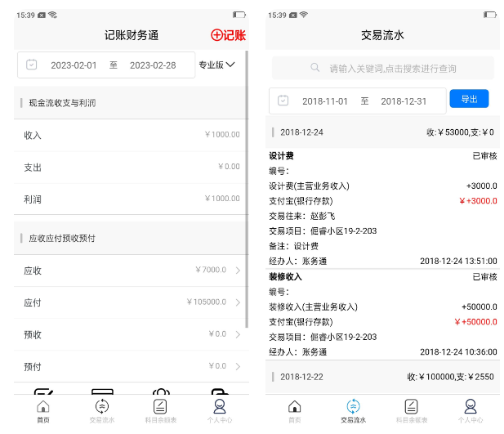Expand the 预收 row chevron
The image size is (504, 434).
(238, 334)
